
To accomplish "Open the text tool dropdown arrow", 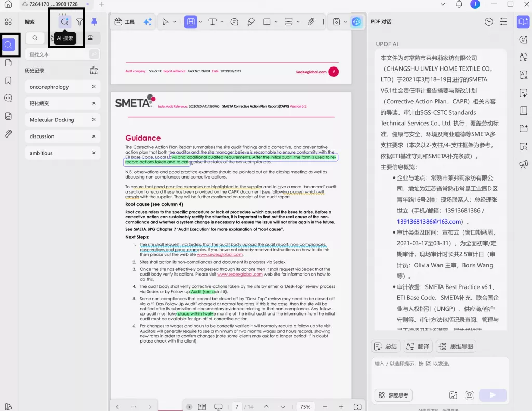I will [222, 22].
